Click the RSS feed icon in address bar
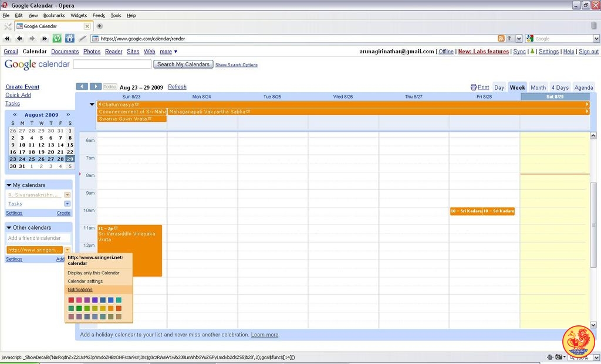This screenshot has height=364, width=601. [x=501, y=38]
